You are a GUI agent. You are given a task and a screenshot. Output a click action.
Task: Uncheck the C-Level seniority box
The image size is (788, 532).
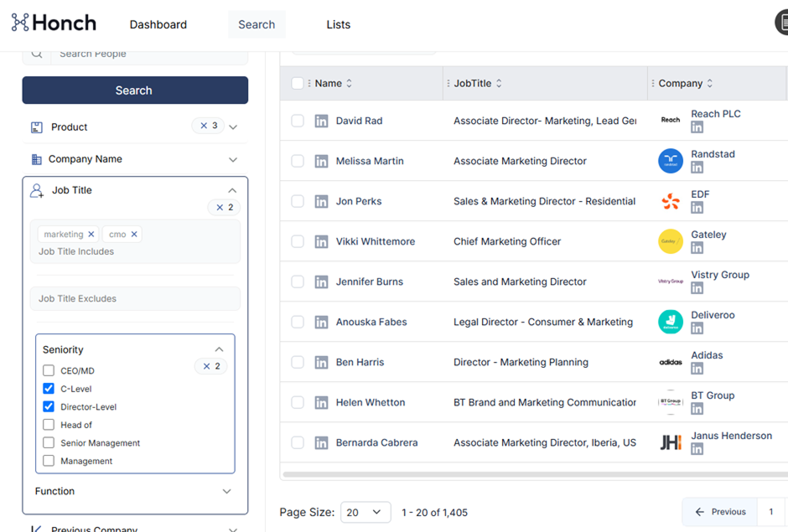click(x=49, y=389)
